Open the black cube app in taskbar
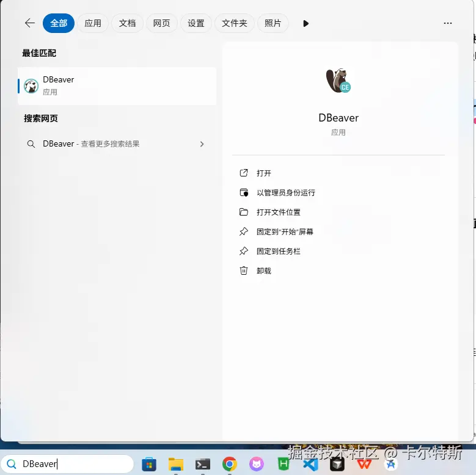This screenshot has width=476, height=475. point(337,465)
